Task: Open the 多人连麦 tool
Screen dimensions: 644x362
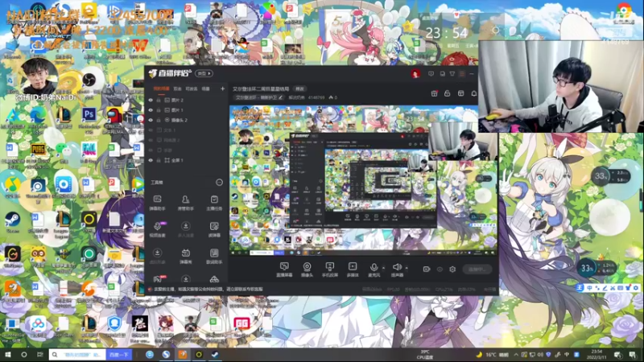Action: point(186,229)
